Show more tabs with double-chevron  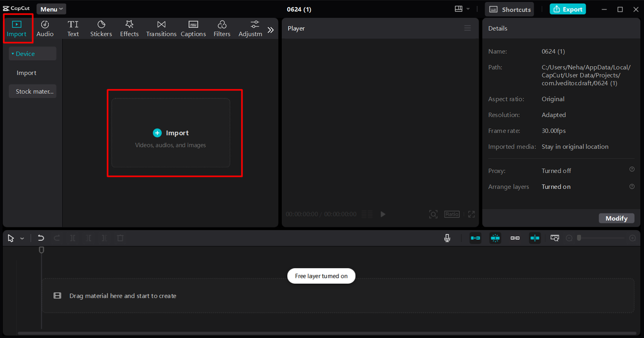coord(271,30)
